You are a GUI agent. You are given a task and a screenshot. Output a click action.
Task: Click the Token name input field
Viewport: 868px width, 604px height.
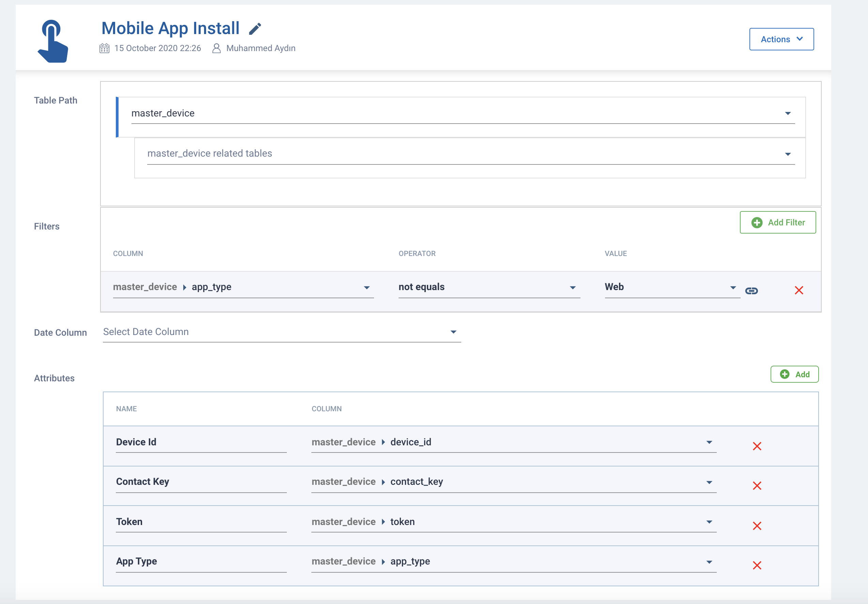(x=201, y=522)
